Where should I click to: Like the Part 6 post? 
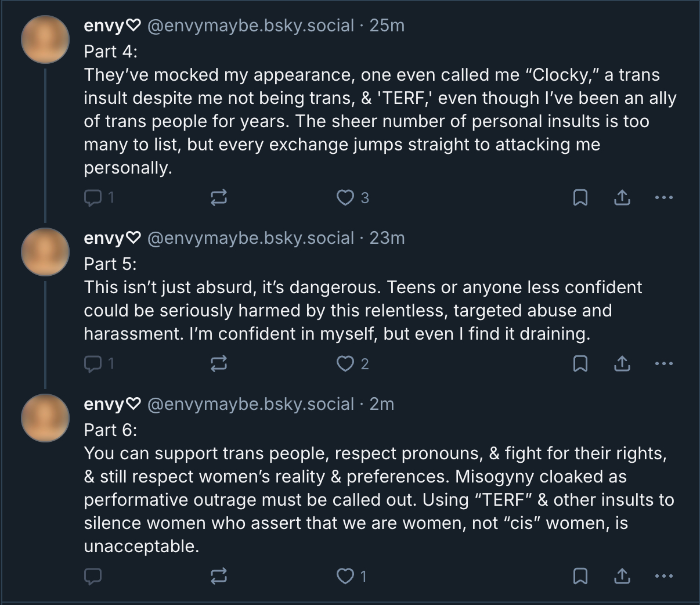345,577
